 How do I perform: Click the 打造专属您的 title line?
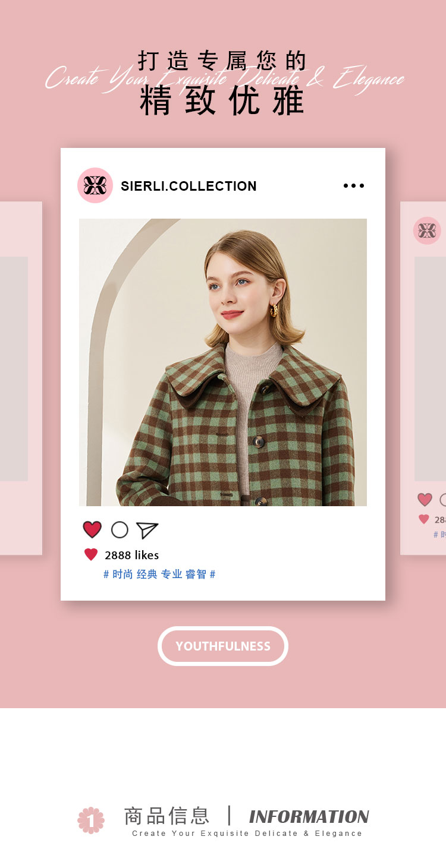click(223, 61)
